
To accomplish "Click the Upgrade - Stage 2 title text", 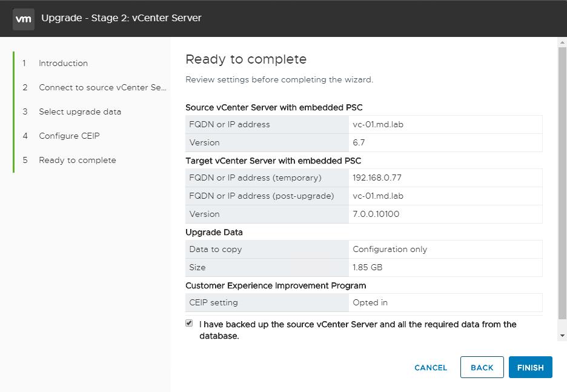I will pos(121,18).
